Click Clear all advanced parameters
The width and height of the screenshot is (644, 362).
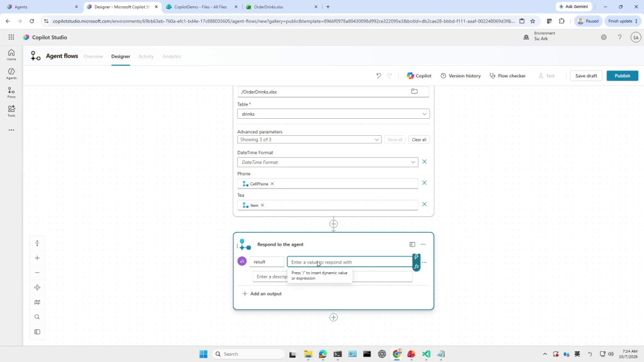(419, 140)
